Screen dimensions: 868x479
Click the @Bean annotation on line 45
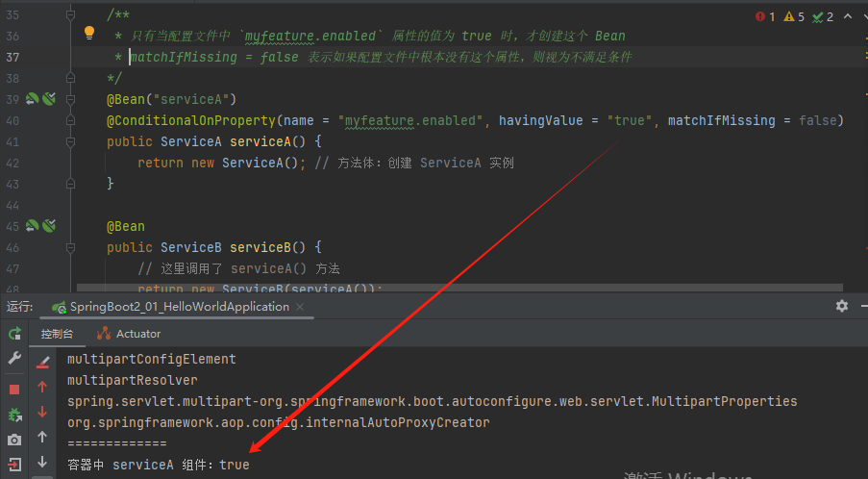coord(126,226)
